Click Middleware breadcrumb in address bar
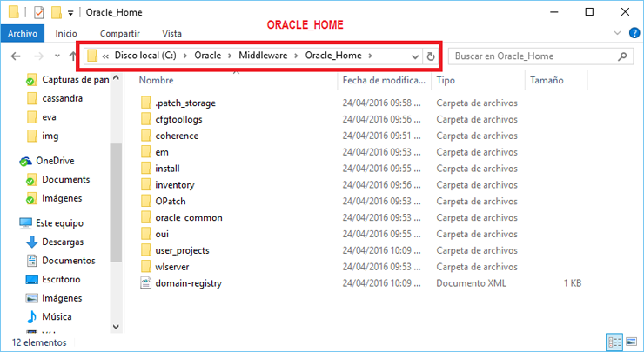The width and height of the screenshot is (644, 352). (263, 56)
